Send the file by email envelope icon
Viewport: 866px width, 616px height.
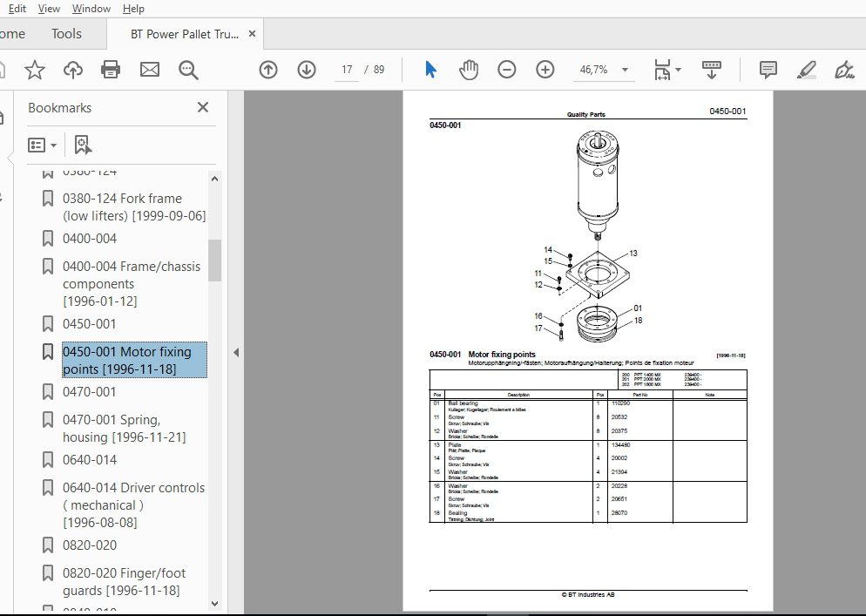(x=150, y=70)
